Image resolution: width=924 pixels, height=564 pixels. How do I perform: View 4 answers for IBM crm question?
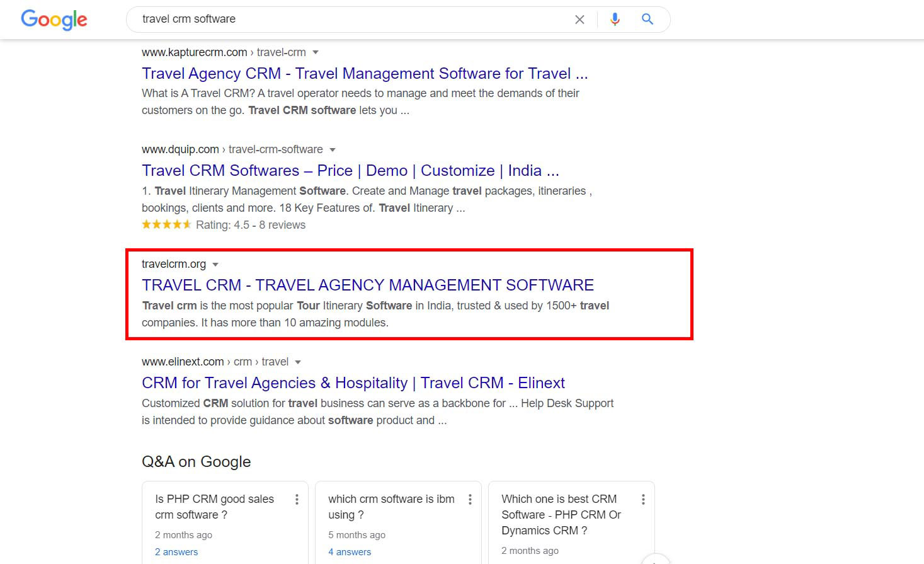coord(350,552)
